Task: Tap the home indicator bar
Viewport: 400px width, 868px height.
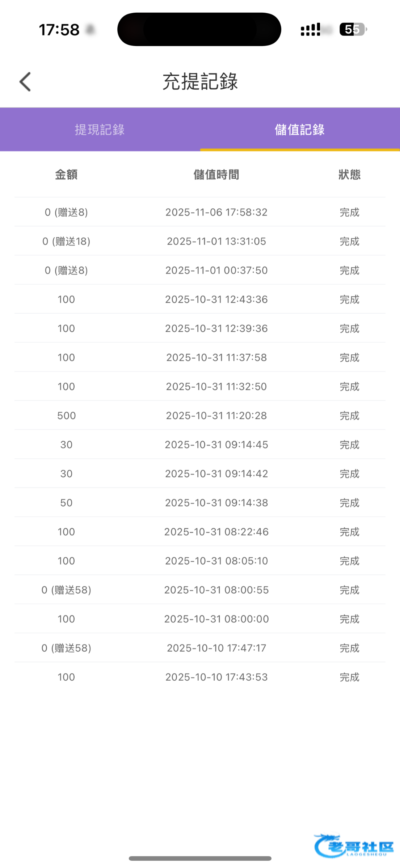Action: click(200, 858)
